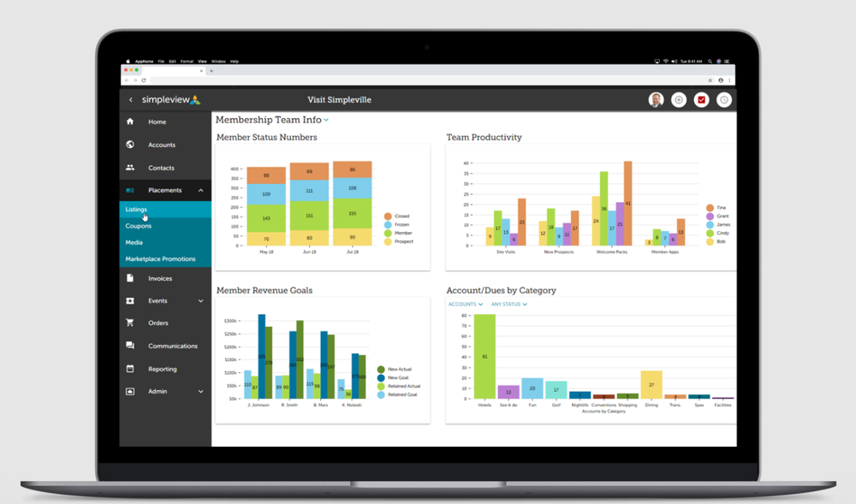Click the clock history icon in the header
The height and width of the screenshot is (504, 856).
(723, 99)
